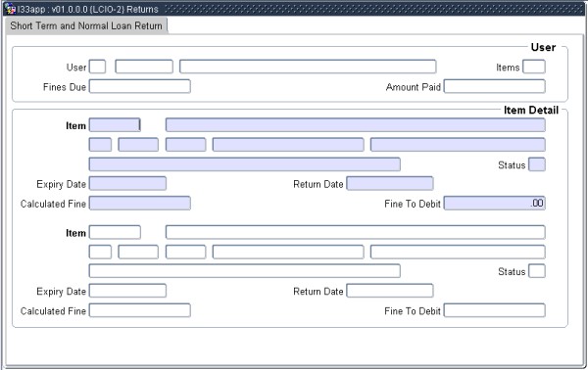
Task: Click the I33app title bar icon
Action: coord(11,8)
